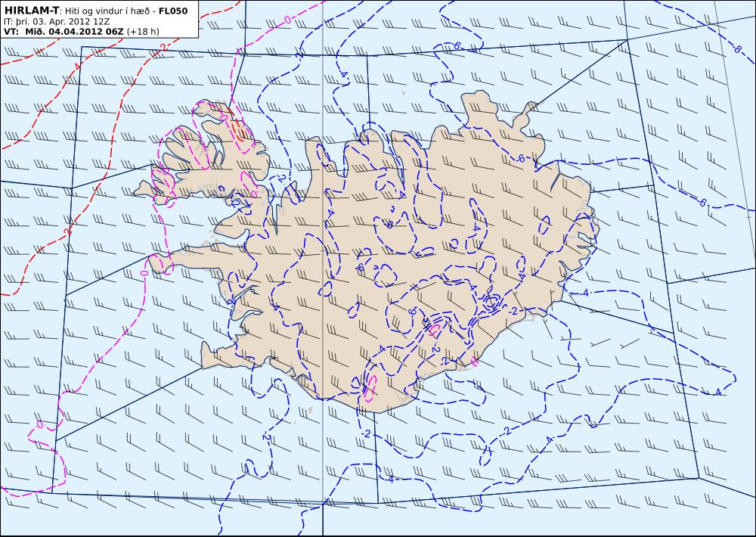Click the HIRLAM-T title text
The width and height of the screenshot is (756, 537).
tap(30, 11)
